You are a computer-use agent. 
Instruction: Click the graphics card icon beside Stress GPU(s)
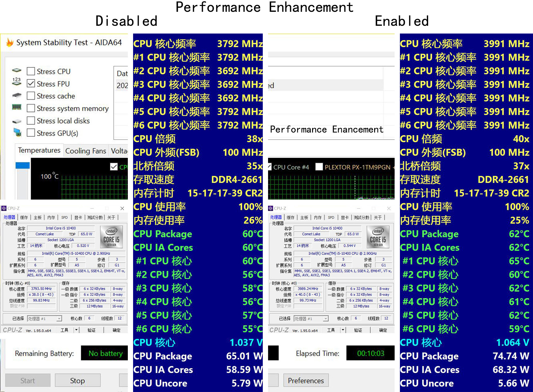click(x=17, y=133)
